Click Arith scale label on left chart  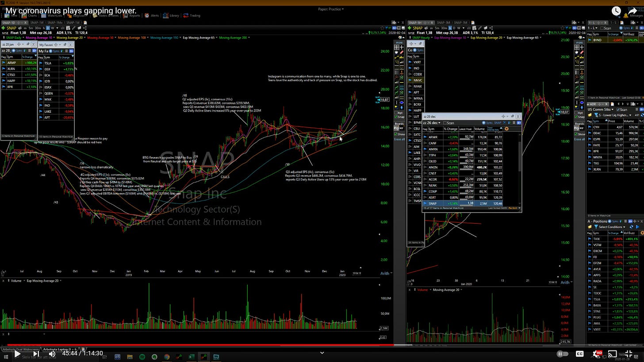385,273
